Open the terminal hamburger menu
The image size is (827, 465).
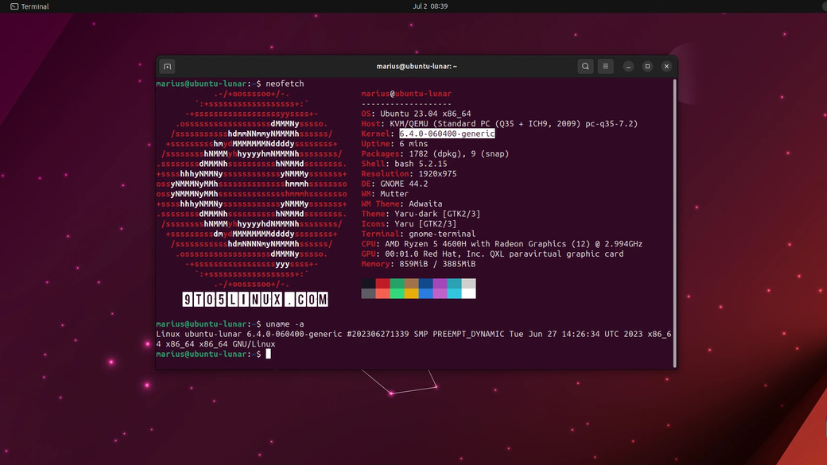click(605, 67)
